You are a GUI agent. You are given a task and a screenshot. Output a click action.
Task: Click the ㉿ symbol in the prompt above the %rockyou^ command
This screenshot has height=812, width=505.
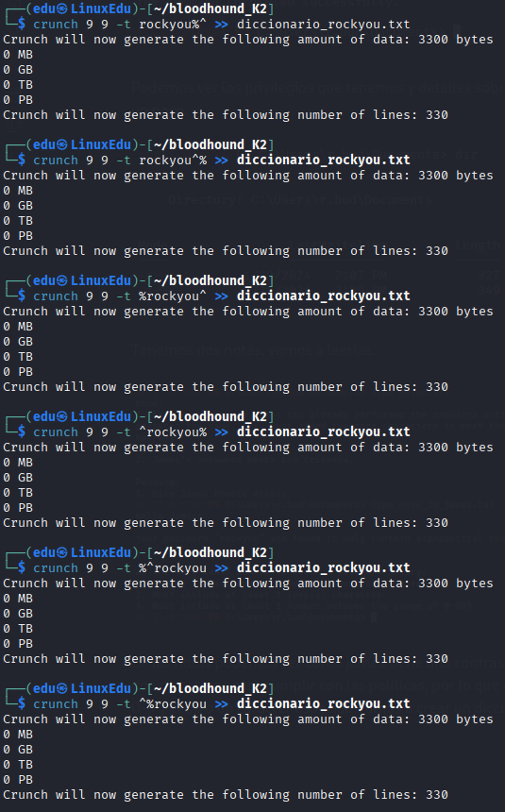click(x=62, y=280)
